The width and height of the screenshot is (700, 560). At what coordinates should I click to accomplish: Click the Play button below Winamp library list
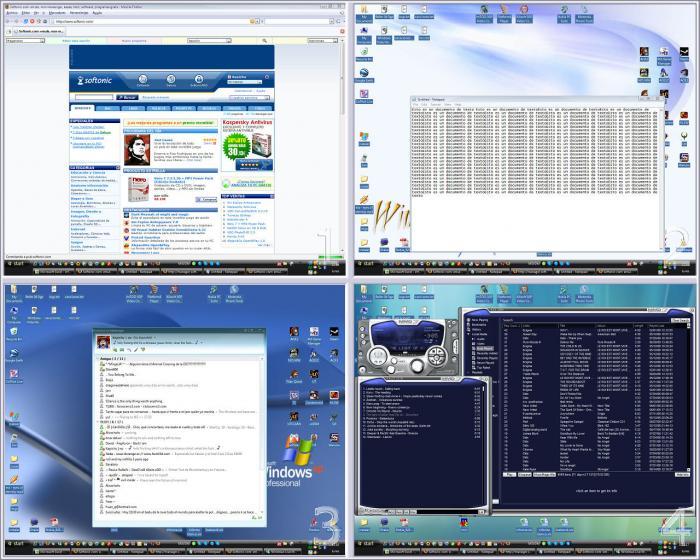coord(509,474)
